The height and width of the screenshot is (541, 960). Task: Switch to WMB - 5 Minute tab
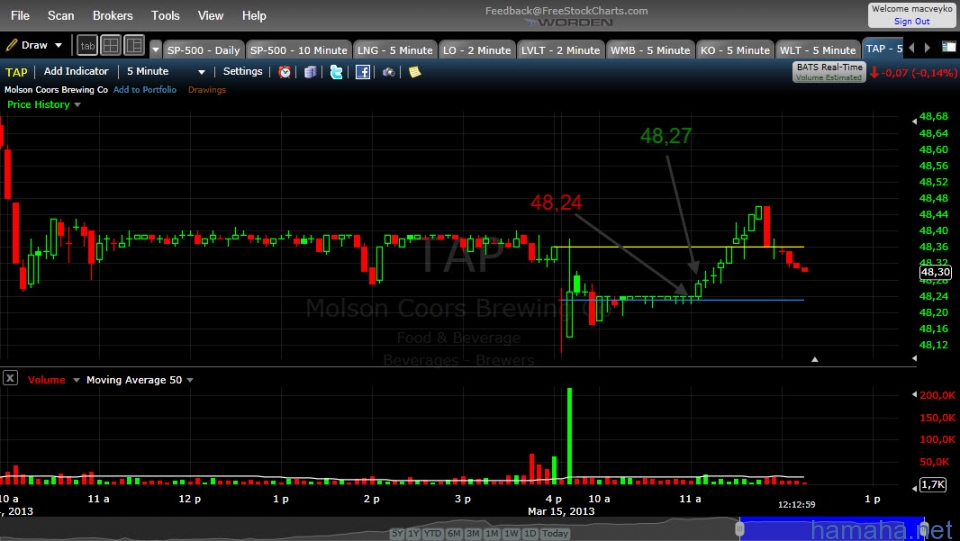click(x=650, y=50)
